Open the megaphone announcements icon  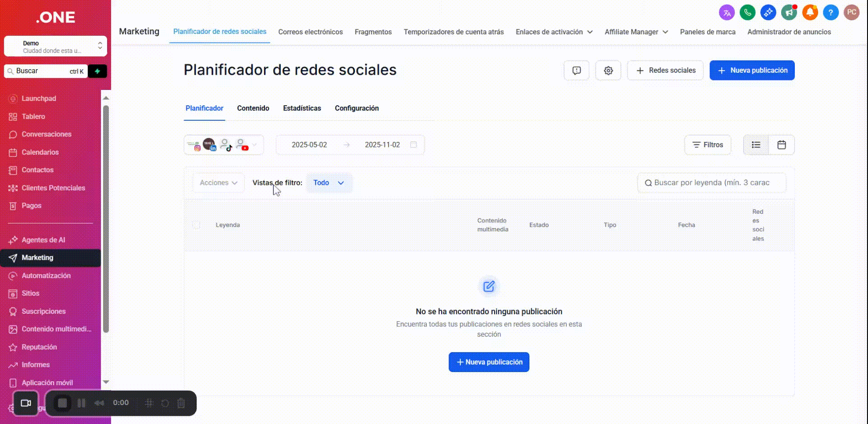pyautogui.click(x=789, y=13)
